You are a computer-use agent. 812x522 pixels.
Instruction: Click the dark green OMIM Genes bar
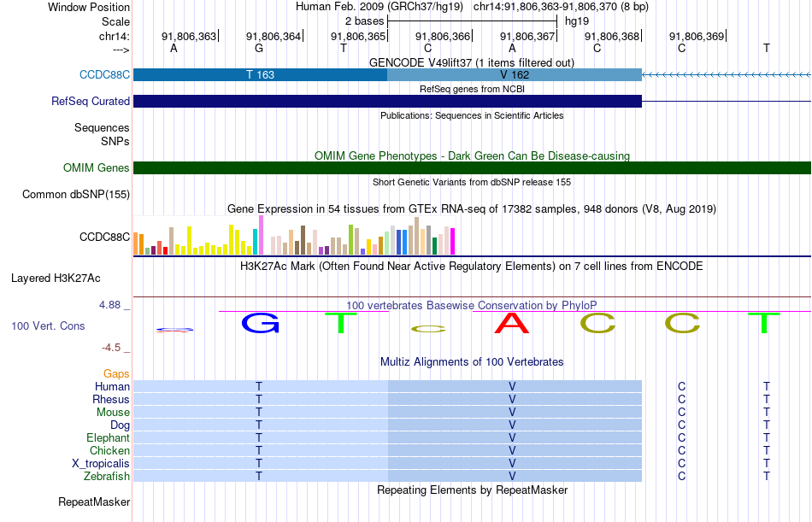click(472, 167)
